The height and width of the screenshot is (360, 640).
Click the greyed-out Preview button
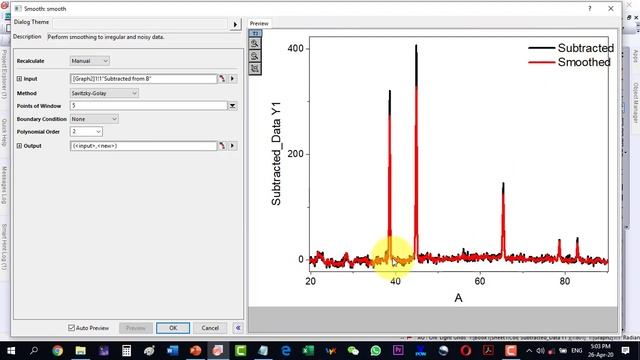point(136,328)
